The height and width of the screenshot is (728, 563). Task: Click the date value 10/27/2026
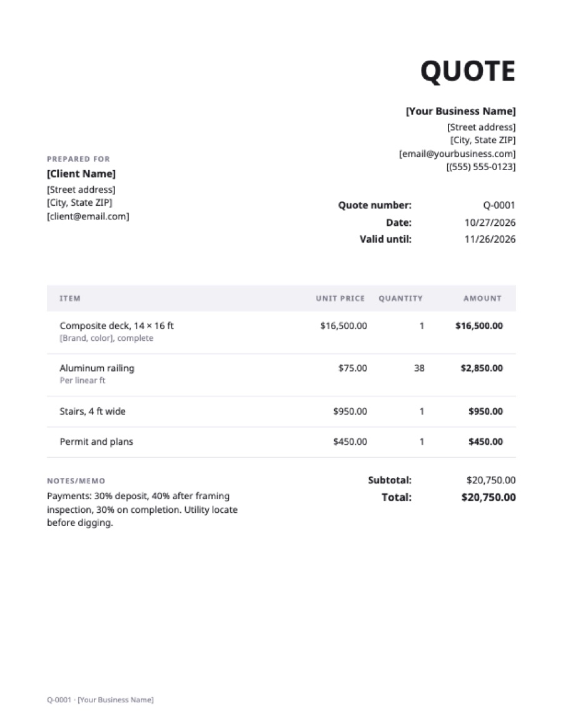[490, 223]
